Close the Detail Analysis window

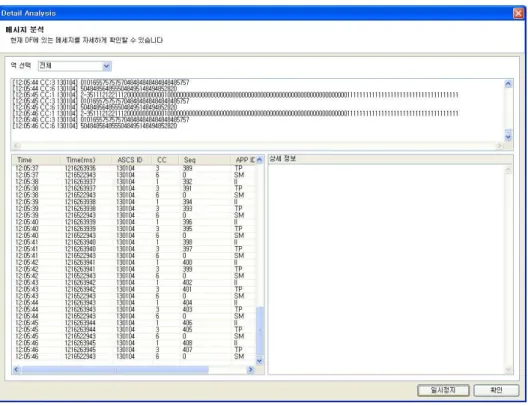coord(519,13)
